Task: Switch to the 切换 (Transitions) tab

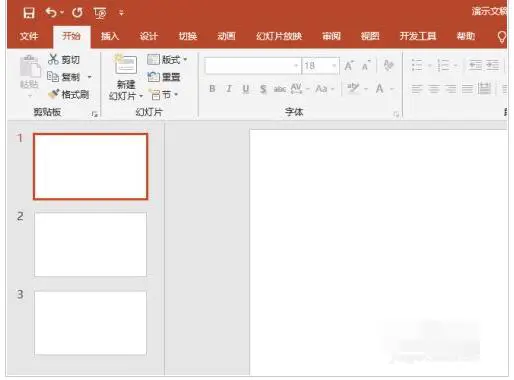Action: pyautogui.click(x=188, y=36)
